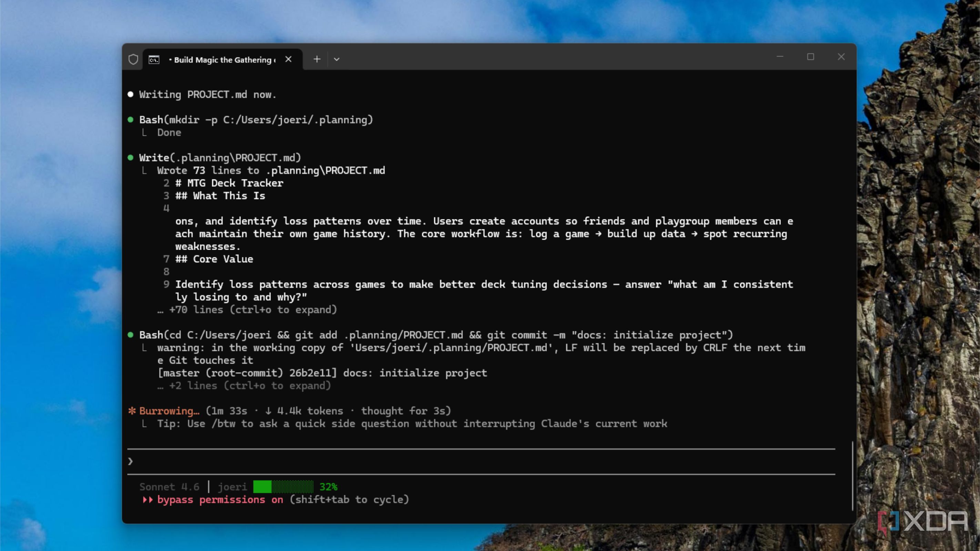Screen dimensions: 980x551
Task: Click the Burrowing… status text
Action: click(x=169, y=411)
